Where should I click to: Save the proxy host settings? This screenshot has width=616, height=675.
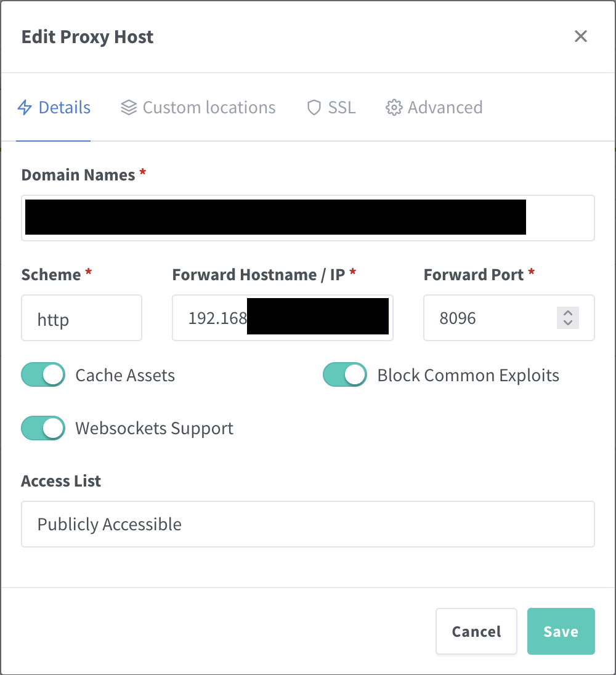coord(561,631)
